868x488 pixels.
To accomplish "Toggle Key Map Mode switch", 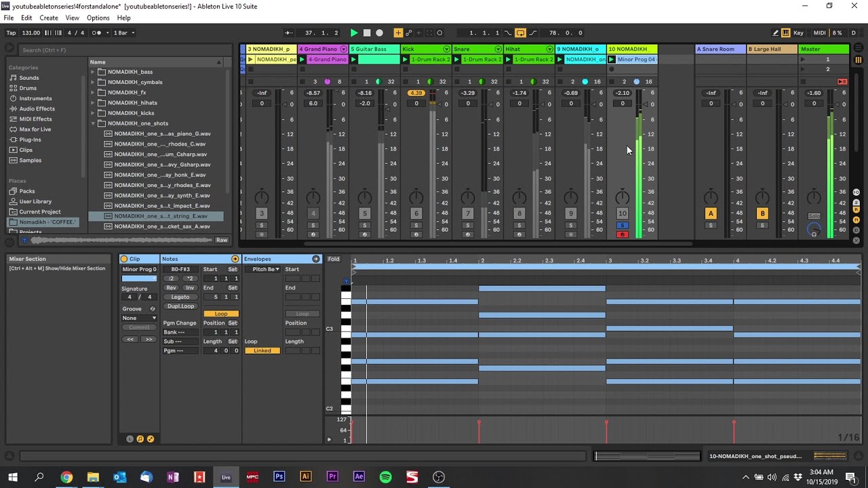I will (x=799, y=33).
